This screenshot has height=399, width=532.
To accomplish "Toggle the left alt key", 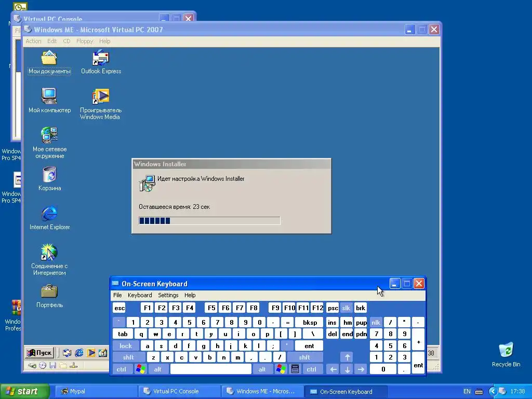I will point(158,369).
